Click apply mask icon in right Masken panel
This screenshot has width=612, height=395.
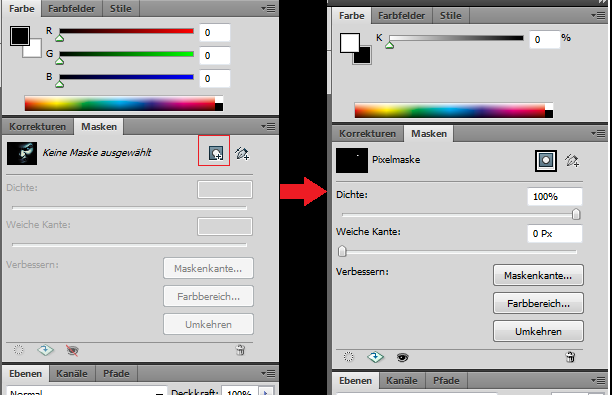pos(375,357)
